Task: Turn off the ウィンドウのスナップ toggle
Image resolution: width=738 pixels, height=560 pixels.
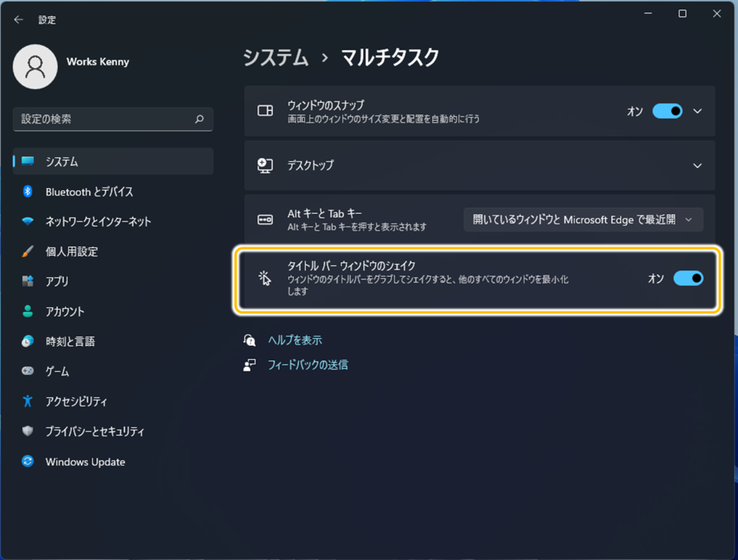Action: coord(667,111)
